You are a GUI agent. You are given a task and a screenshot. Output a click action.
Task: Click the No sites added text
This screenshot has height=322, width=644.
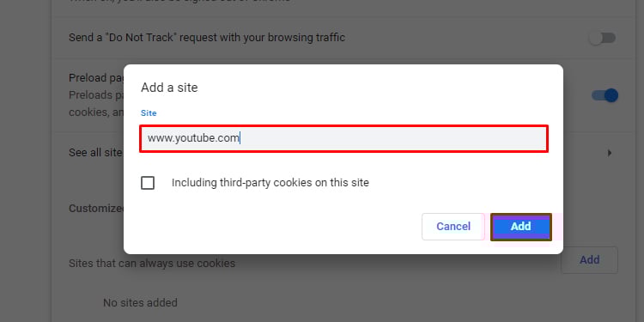(140, 303)
